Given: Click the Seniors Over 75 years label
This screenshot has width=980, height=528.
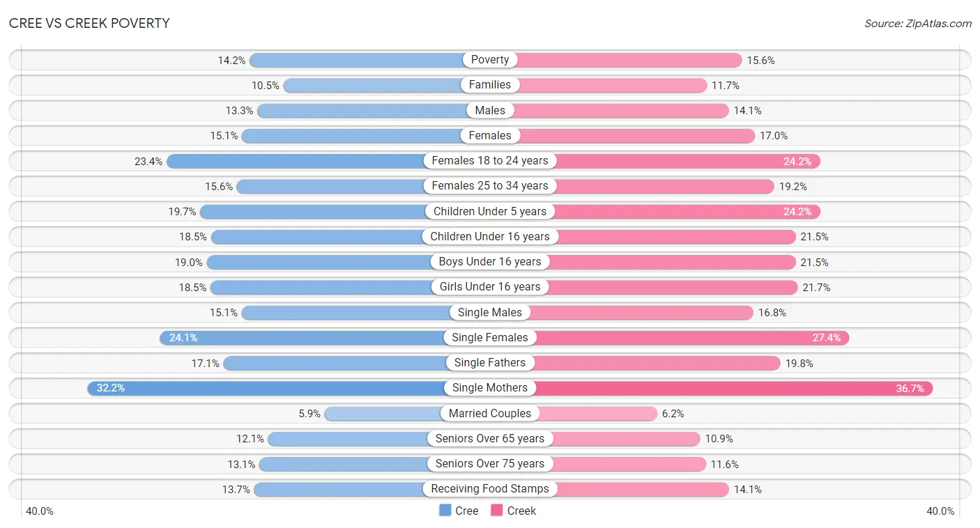Looking at the screenshot, I should 490,464.
